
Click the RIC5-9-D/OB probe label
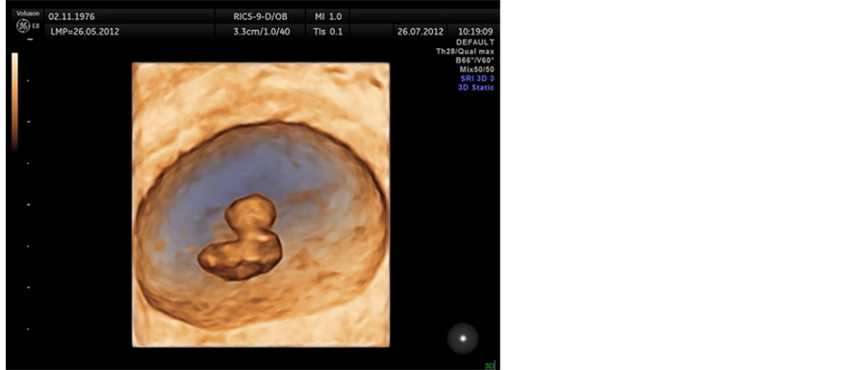pyautogui.click(x=260, y=16)
